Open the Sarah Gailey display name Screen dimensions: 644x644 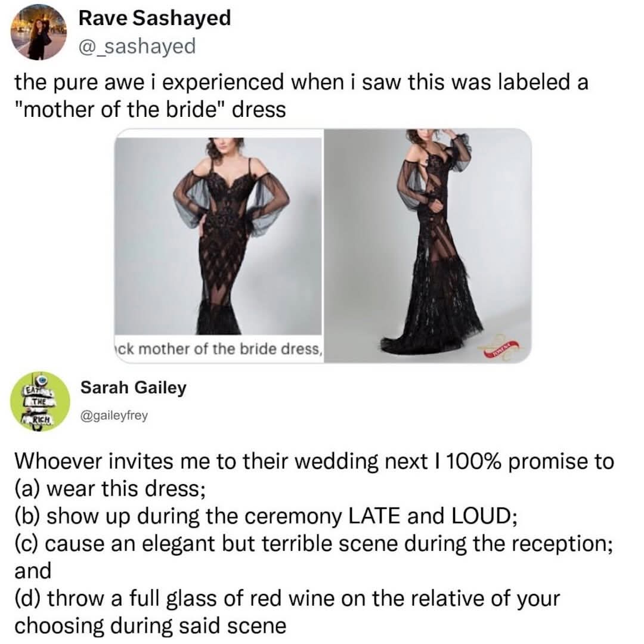pos(134,388)
